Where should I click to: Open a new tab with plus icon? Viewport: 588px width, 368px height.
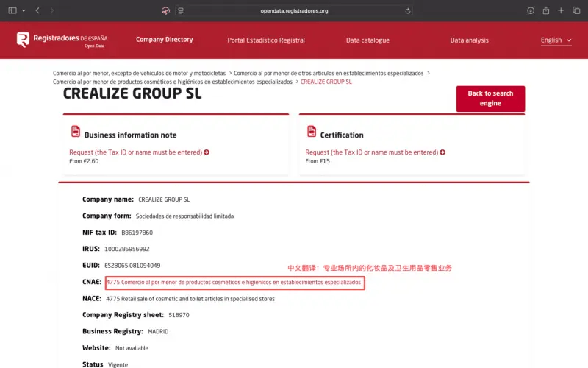tap(561, 10)
